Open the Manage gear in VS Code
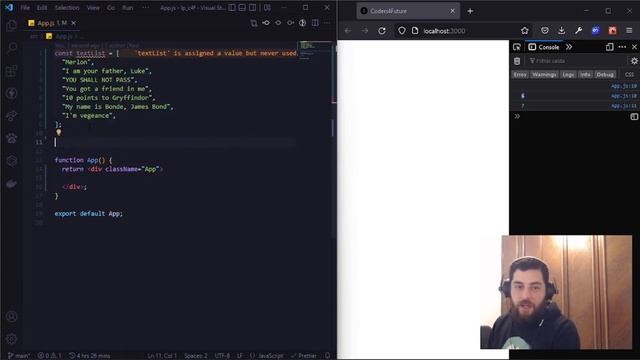The image size is (640, 360). [x=11, y=338]
